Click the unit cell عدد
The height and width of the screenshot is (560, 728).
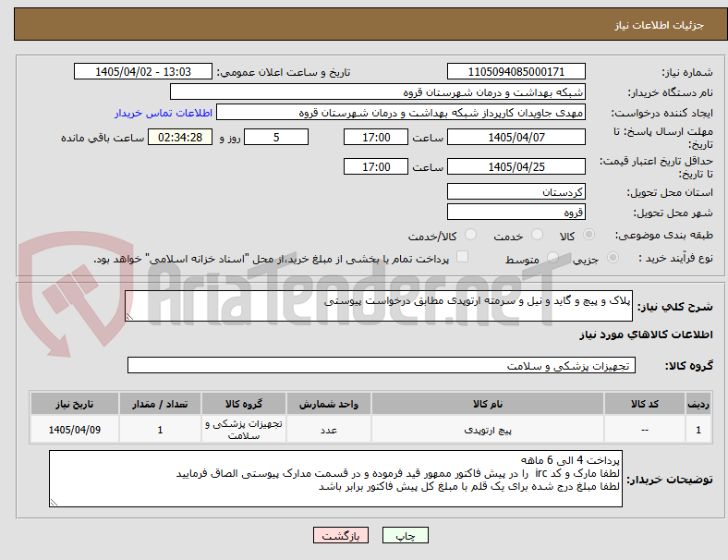pyautogui.click(x=329, y=430)
